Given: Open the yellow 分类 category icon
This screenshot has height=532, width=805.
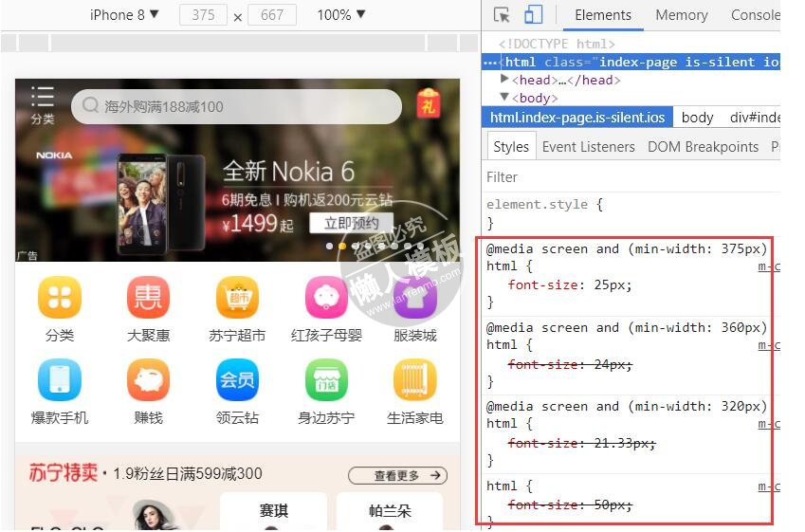Looking at the screenshot, I should click(60, 298).
